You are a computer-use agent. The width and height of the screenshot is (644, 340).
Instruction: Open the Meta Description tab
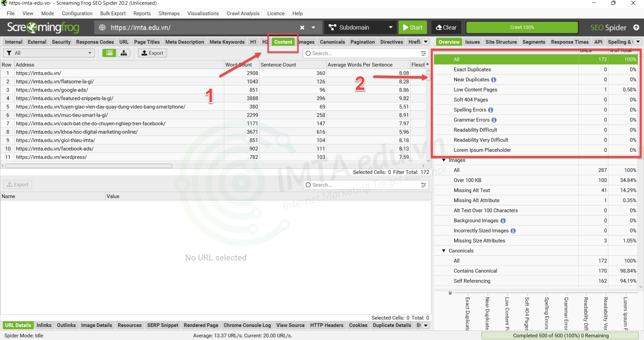point(184,42)
